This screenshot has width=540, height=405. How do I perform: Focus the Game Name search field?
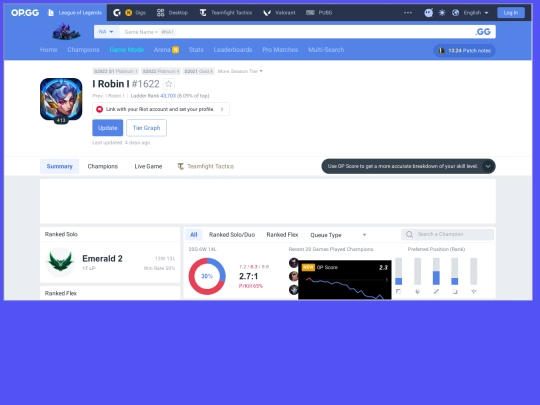click(x=296, y=32)
